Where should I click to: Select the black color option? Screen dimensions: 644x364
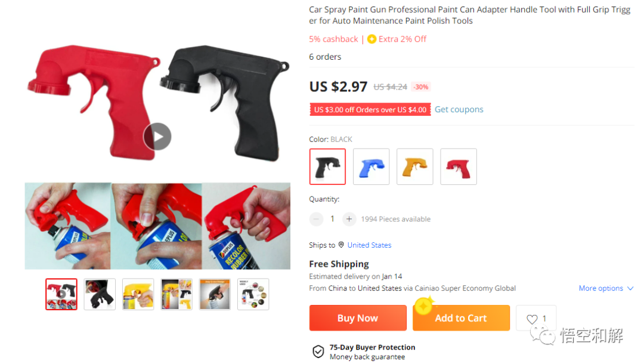(x=327, y=166)
